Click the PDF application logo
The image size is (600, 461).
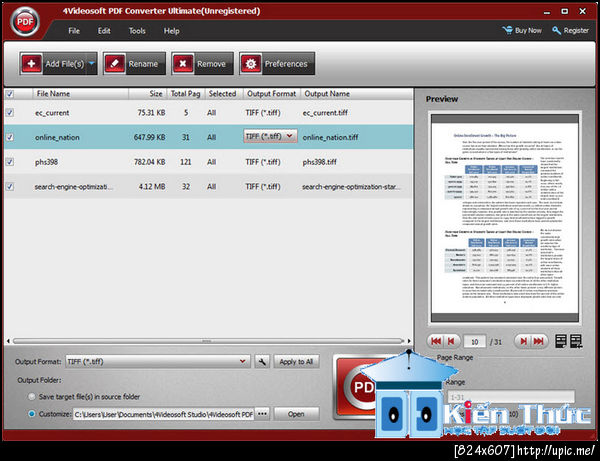coord(25,21)
